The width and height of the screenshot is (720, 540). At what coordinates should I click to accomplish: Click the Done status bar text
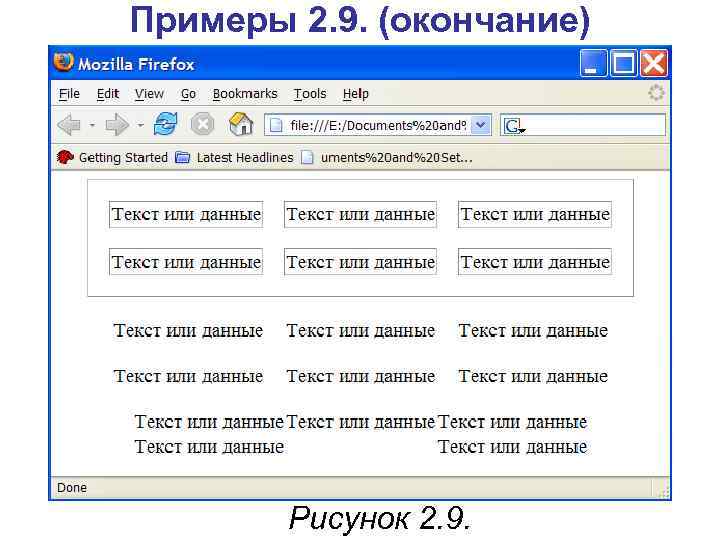coord(72,488)
